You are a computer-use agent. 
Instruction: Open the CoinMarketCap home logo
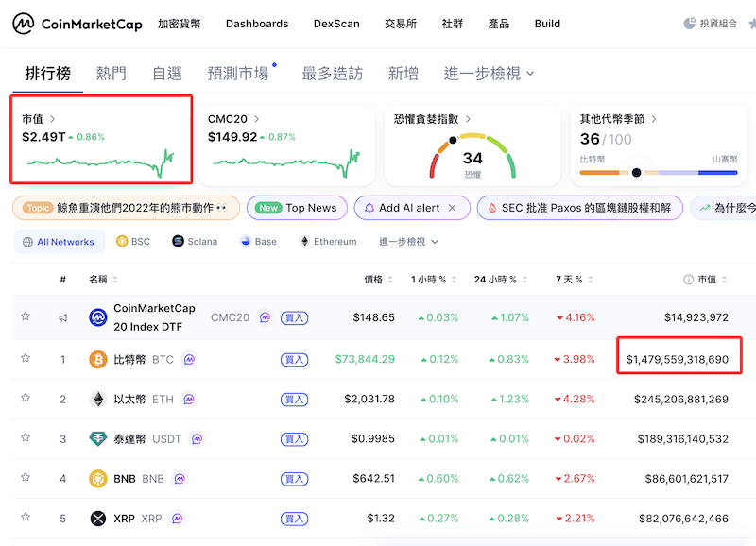click(77, 24)
